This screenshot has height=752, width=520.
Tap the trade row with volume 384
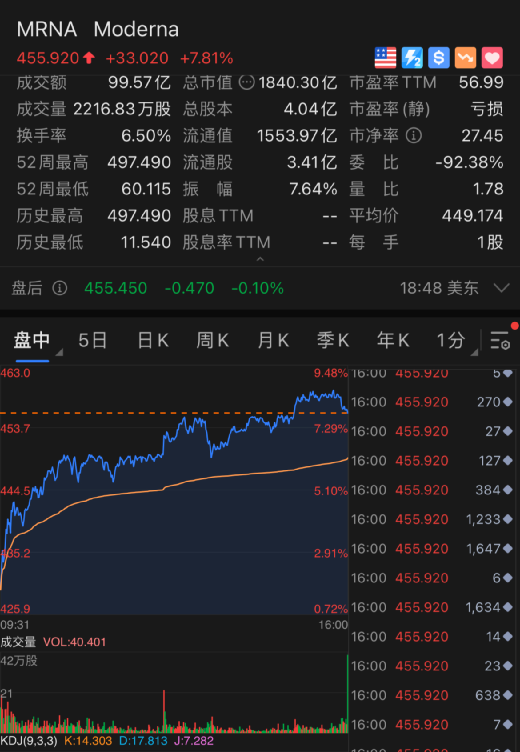[x=434, y=490]
